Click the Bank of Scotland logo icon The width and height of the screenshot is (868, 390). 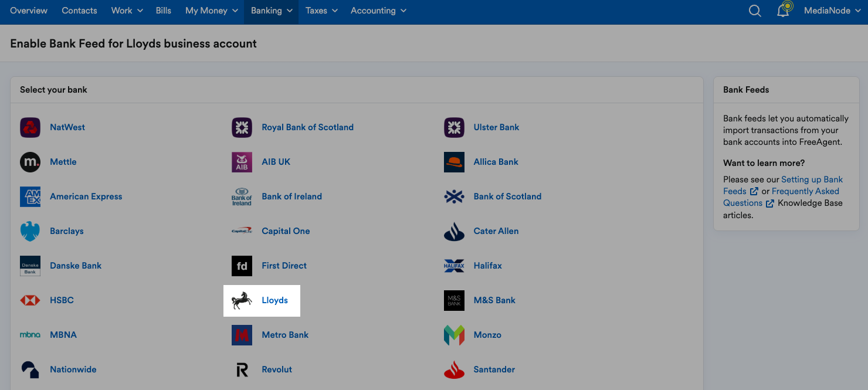tap(454, 196)
